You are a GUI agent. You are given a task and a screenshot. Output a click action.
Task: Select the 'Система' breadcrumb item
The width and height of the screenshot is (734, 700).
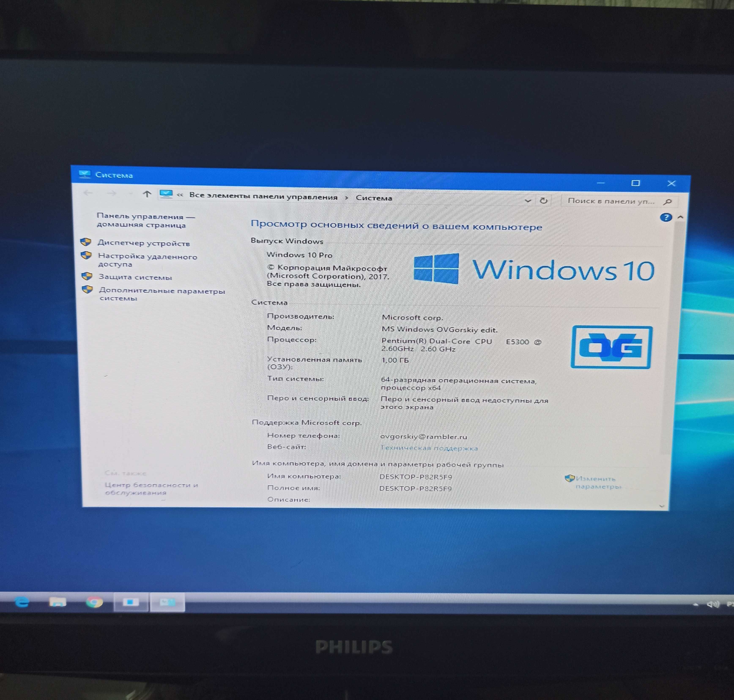coord(374,198)
